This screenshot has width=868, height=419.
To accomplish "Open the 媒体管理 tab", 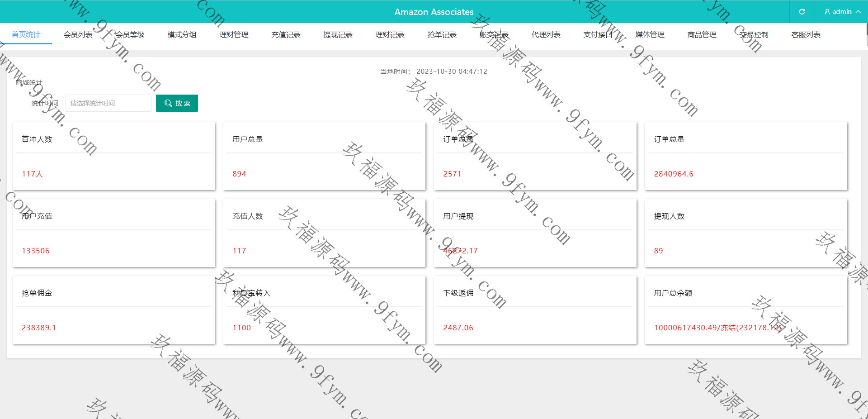I will (650, 35).
